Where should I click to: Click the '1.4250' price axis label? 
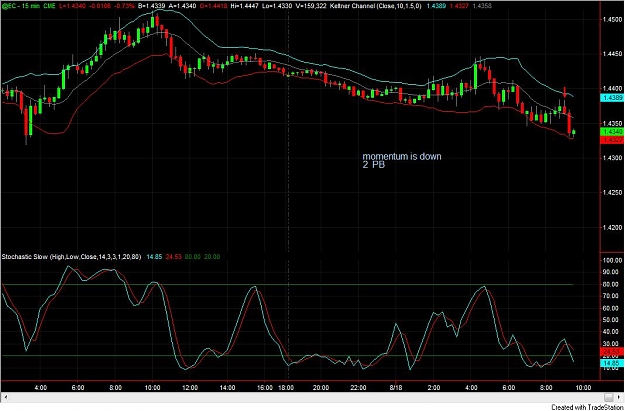tap(611, 193)
